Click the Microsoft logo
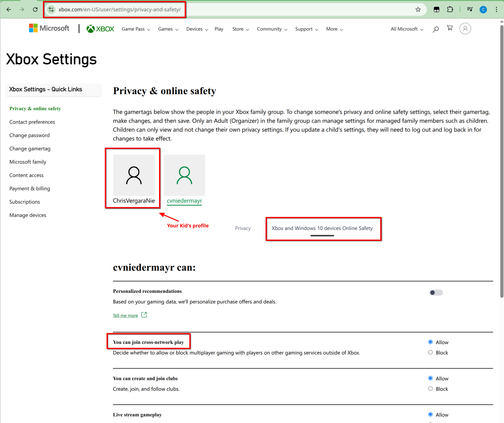 coord(49,28)
